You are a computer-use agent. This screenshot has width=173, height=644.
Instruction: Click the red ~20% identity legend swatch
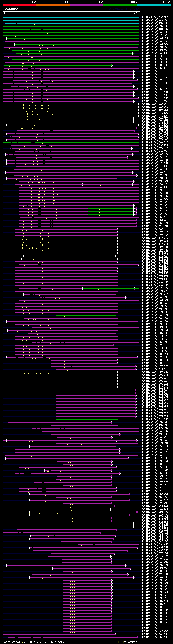[19, 5]
